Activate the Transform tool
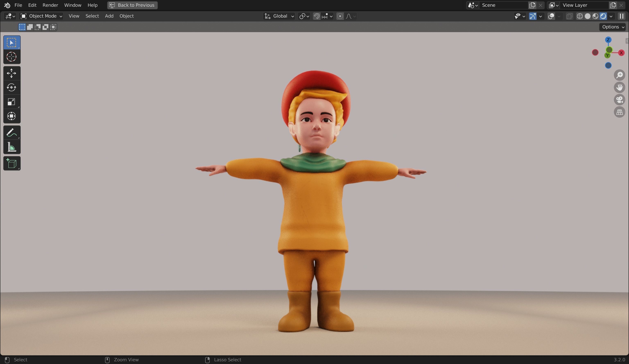Image resolution: width=629 pixels, height=364 pixels. tap(12, 116)
